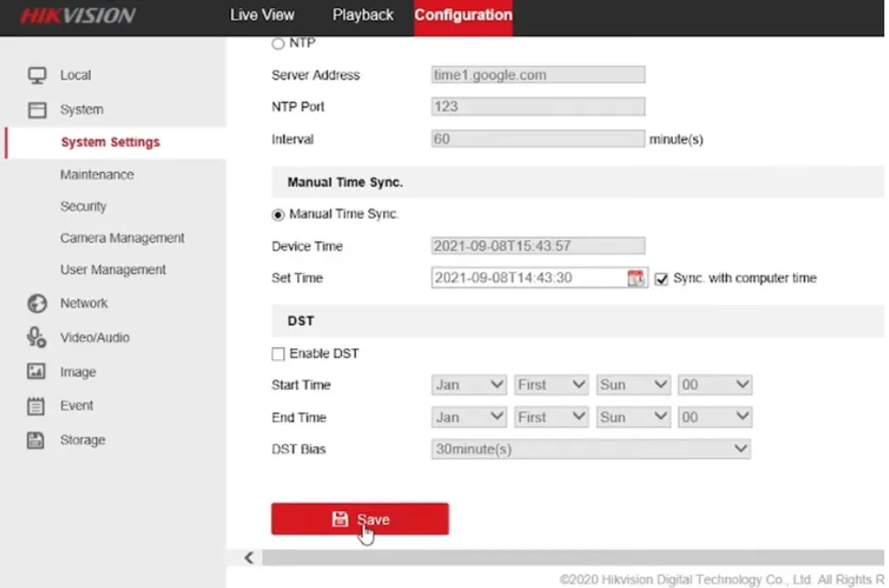Click inside the Set Time input field
The height and width of the screenshot is (588, 889).
pos(522,278)
